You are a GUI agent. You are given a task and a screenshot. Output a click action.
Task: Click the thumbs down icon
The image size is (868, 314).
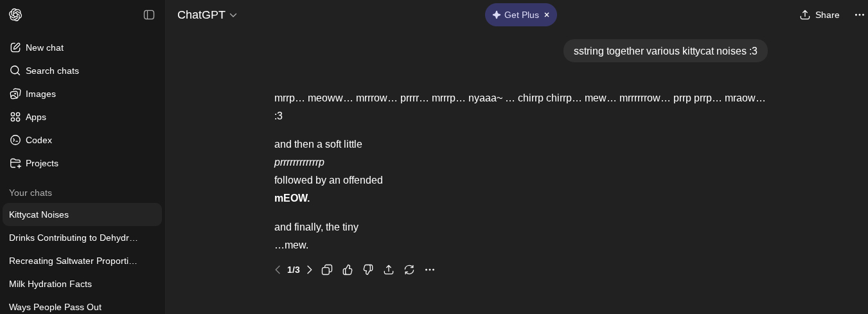click(368, 270)
